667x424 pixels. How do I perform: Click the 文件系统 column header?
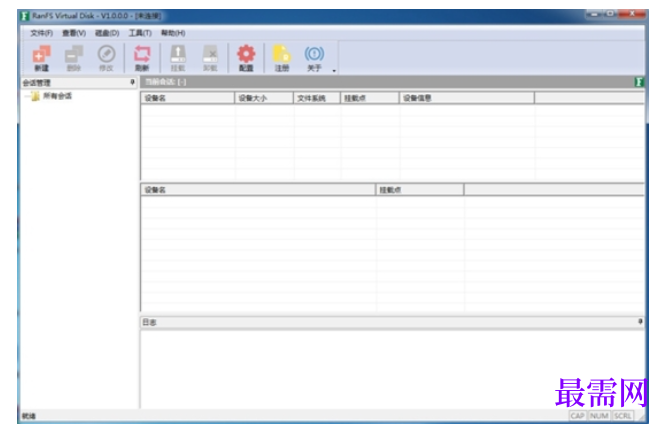point(317,98)
